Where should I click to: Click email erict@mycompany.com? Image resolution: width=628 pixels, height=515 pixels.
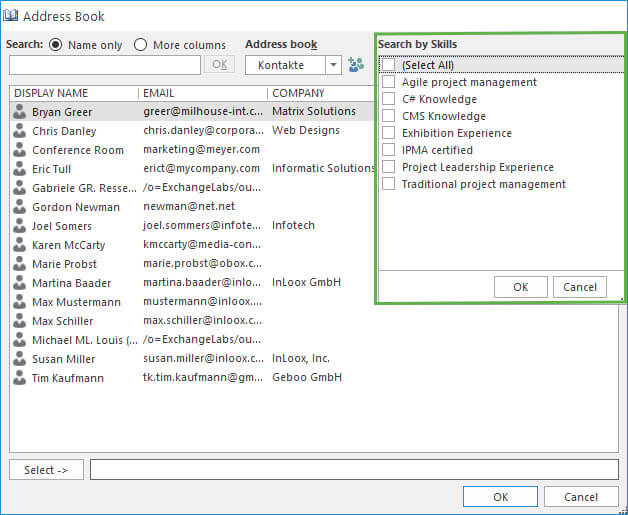pos(201,168)
